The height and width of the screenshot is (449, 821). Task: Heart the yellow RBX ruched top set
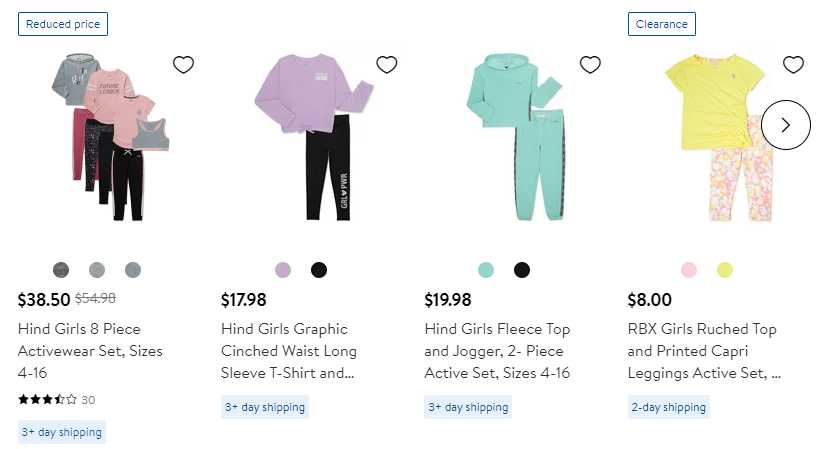[x=793, y=65]
